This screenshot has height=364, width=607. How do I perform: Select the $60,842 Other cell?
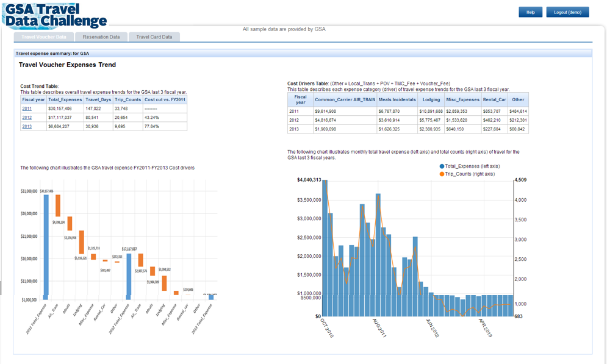[x=518, y=129]
